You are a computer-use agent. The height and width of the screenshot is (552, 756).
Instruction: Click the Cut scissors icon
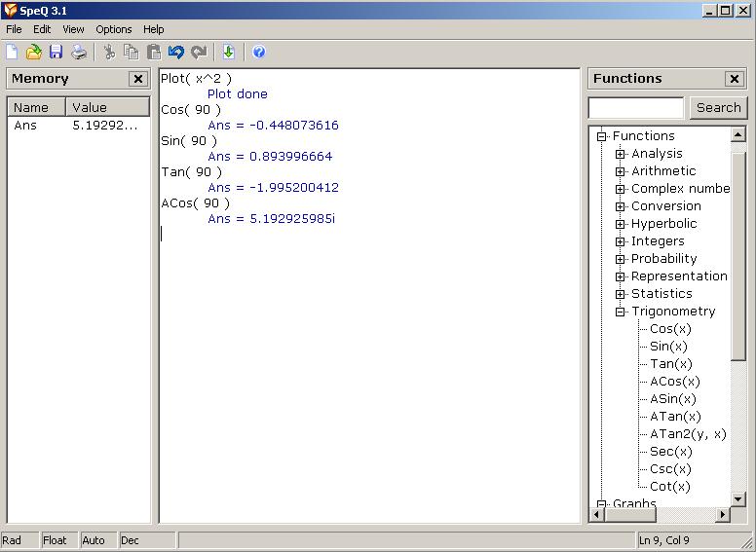click(x=109, y=53)
